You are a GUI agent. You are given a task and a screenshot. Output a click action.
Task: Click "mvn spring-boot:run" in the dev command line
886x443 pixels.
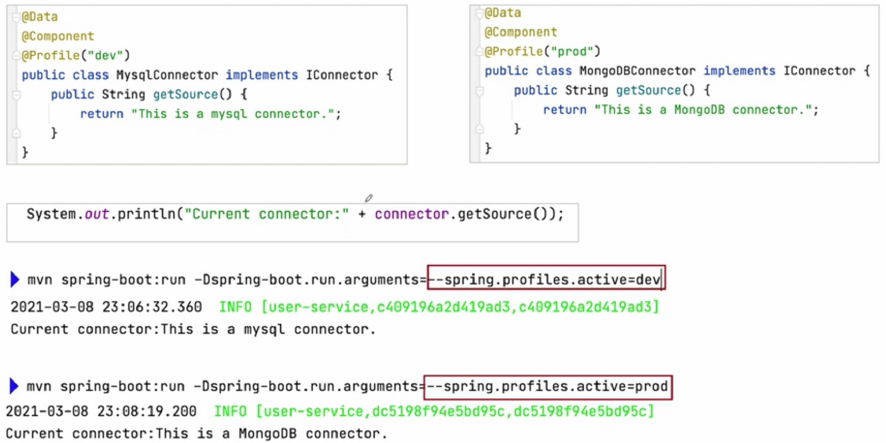click(106, 279)
